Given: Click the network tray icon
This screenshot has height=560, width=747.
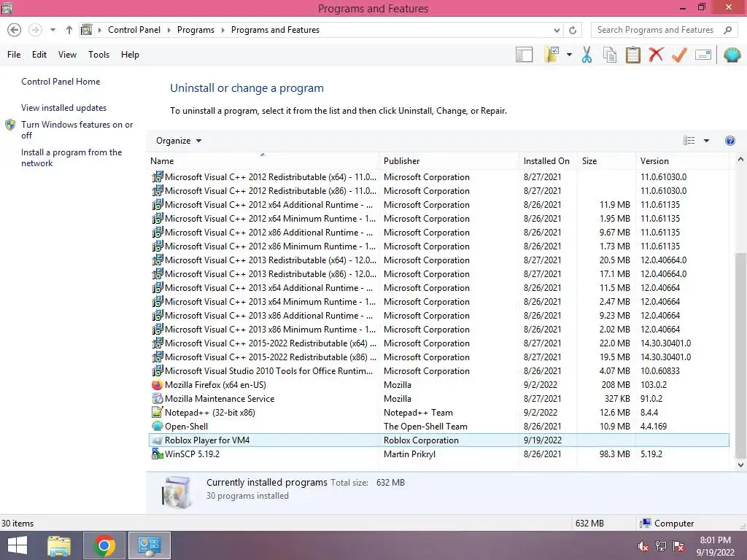Looking at the screenshot, I should pos(660,546).
